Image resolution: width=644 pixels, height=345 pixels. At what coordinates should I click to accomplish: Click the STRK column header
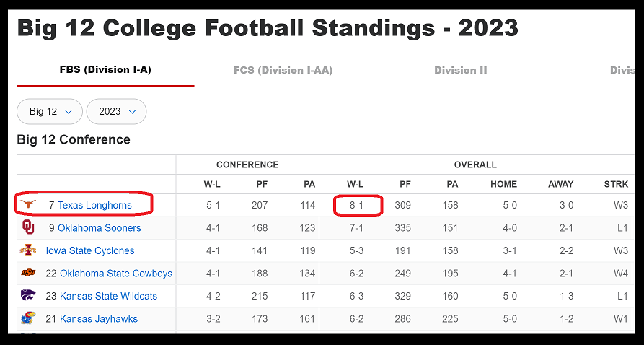(x=616, y=184)
